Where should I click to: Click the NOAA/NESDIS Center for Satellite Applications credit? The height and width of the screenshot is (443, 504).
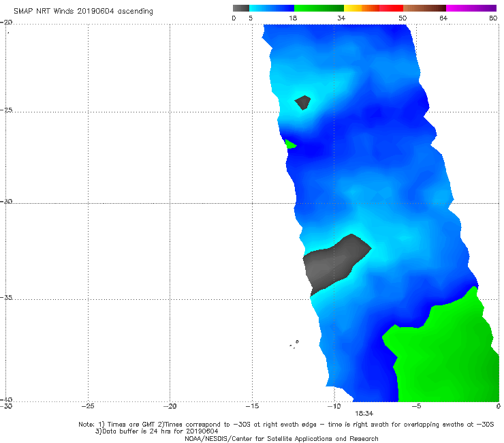click(x=281, y=438)
